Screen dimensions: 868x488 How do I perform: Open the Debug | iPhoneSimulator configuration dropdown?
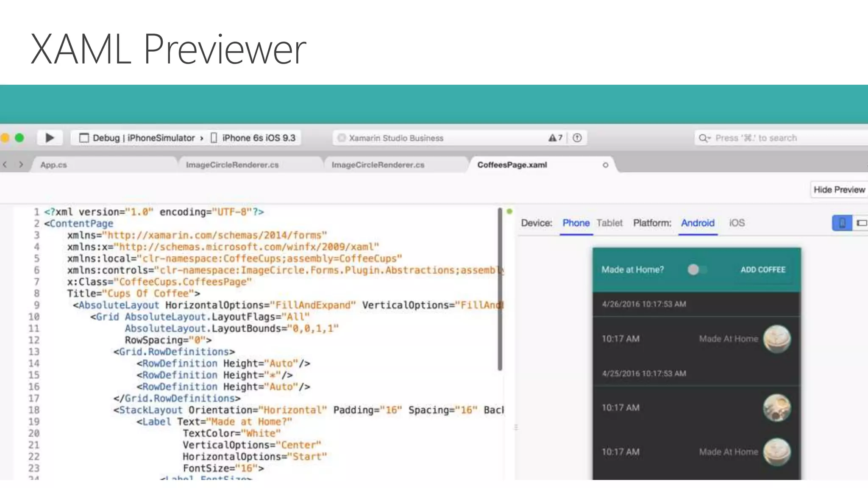pos(138,138)
